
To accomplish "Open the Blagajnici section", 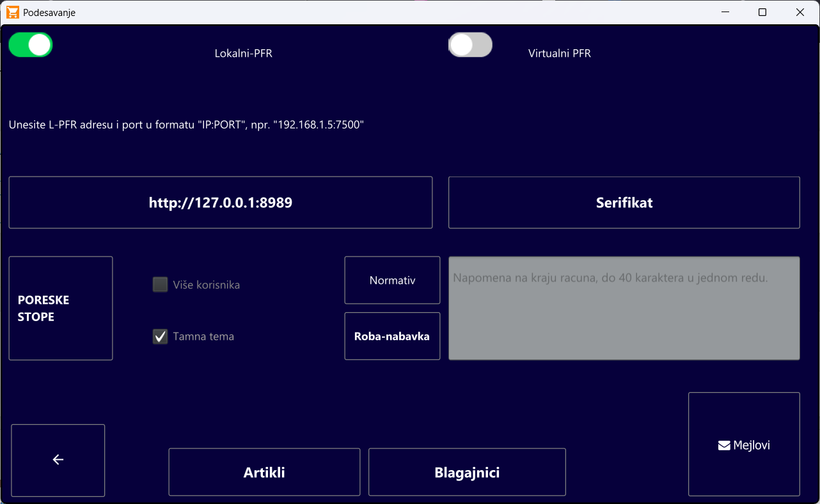I will [467, 473].
